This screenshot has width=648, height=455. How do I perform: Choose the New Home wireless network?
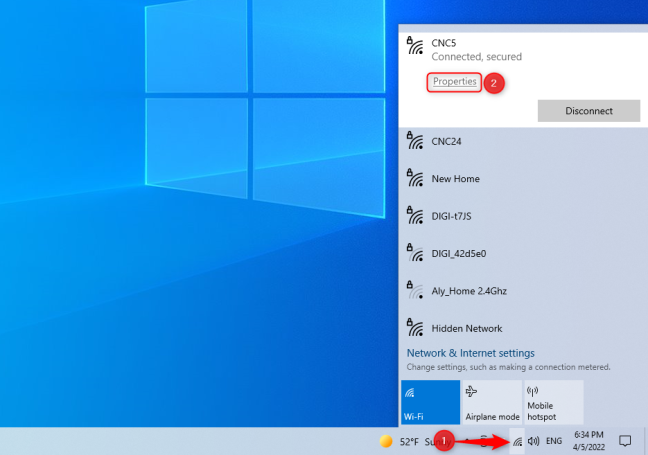523,179
